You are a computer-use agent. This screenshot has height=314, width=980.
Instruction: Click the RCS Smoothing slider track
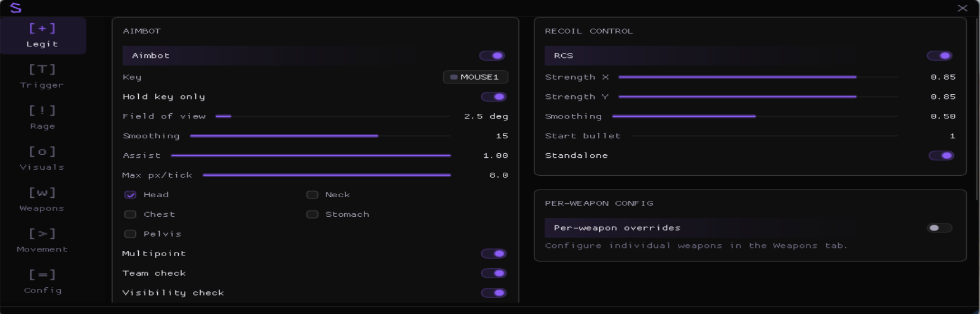coord(755,116)
